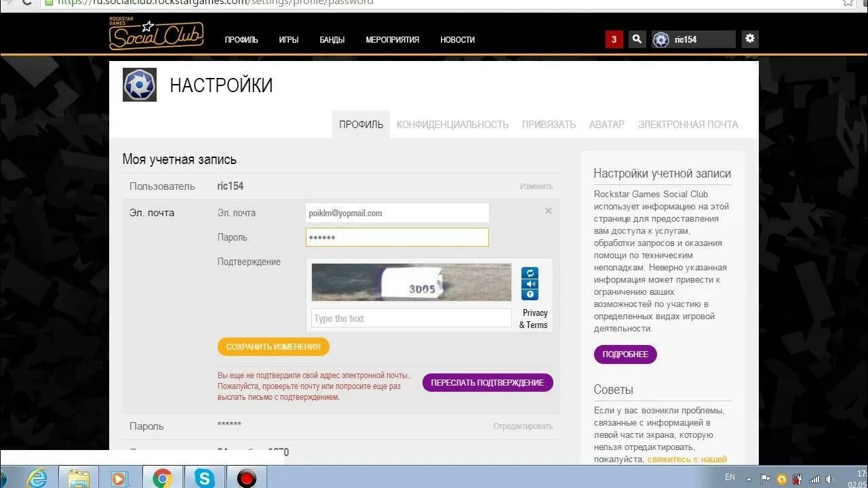This screenshot has height=488, width=868.
Task: Click the Action Center flag tray icon
Action: point(765,479)
